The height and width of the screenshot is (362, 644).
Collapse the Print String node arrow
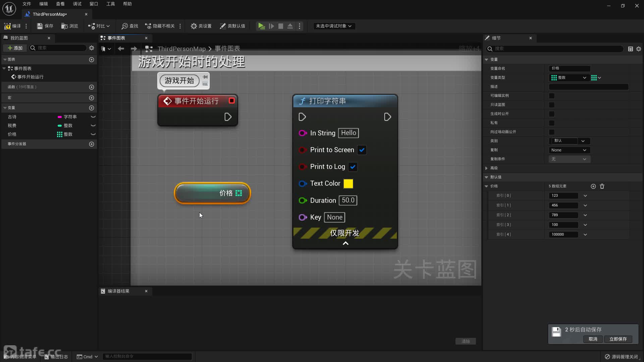coord(345,243)
